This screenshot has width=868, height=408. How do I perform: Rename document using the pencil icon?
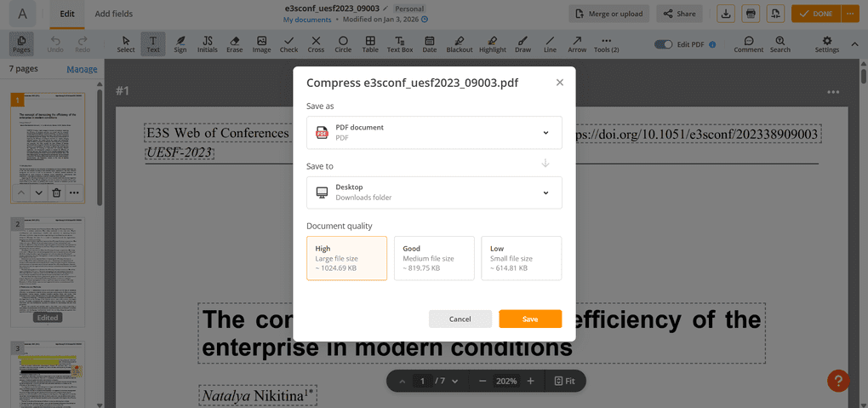(385, 9)
